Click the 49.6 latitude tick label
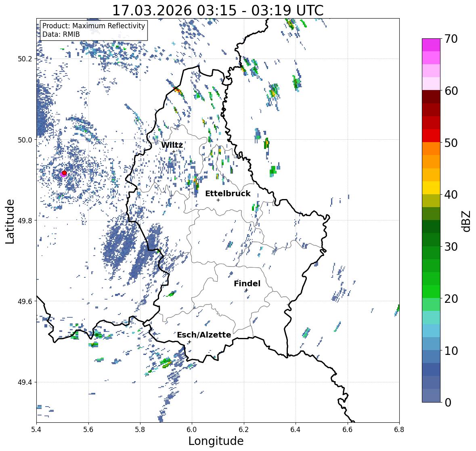This screenshot has width=476, height=451. point(25,301)
